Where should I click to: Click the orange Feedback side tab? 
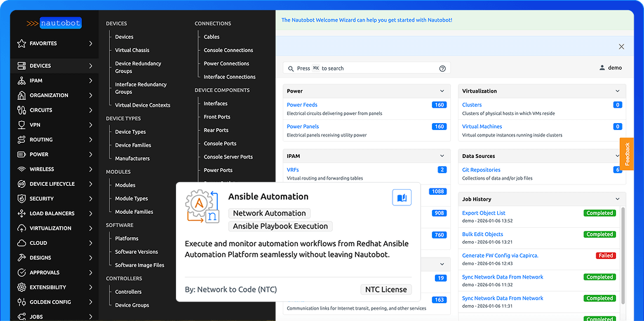627,154
